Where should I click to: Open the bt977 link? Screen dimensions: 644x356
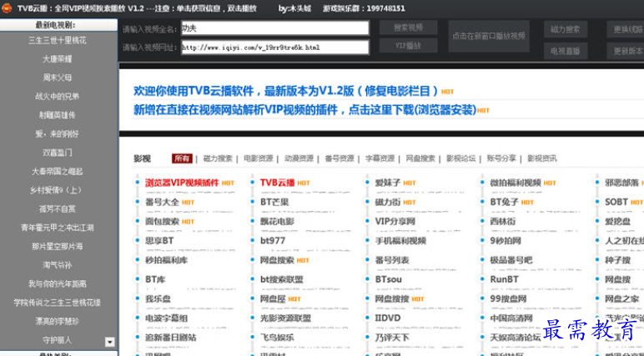[273, 241]
